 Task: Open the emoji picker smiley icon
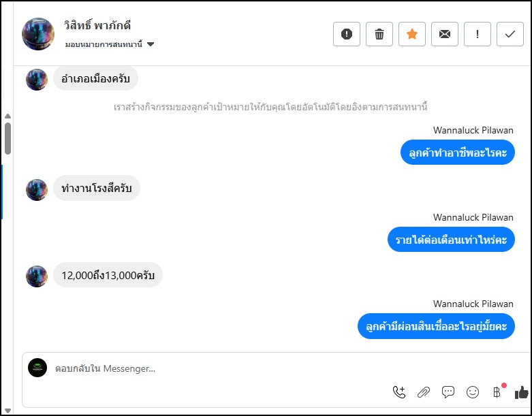[x=472, y=392]
